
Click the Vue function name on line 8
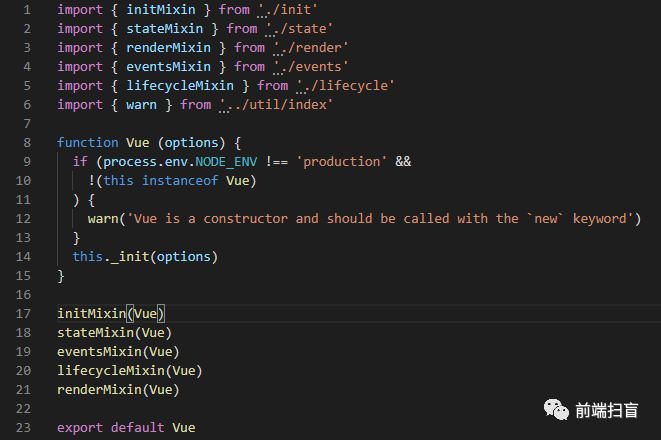pos(138,142)
